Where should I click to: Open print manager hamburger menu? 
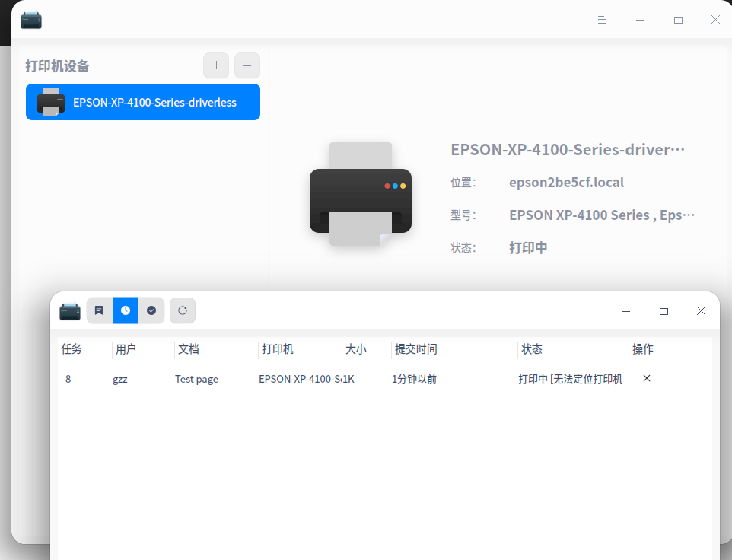pyautogui.click(x=602, y=20)
